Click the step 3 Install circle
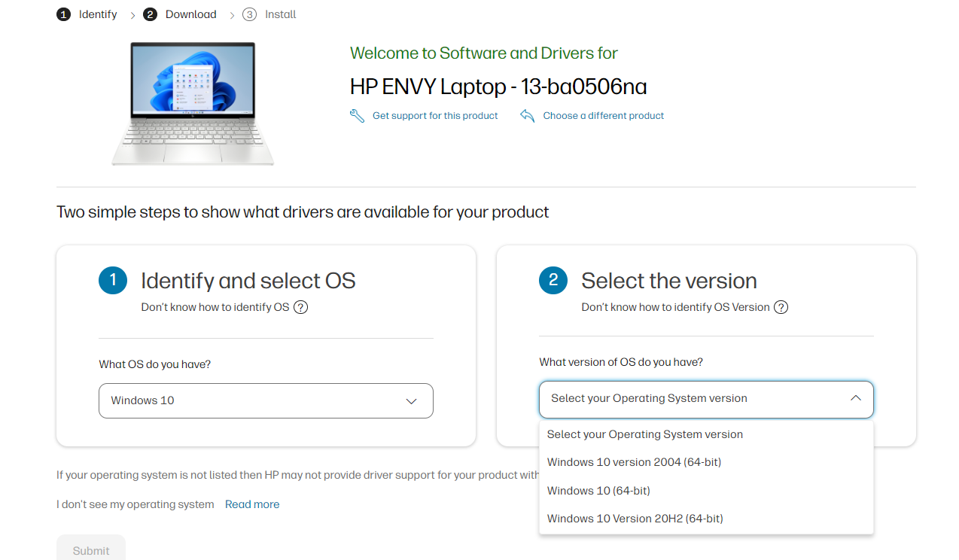The width and height of the screenshot is (959, 560). pos(249,14)
